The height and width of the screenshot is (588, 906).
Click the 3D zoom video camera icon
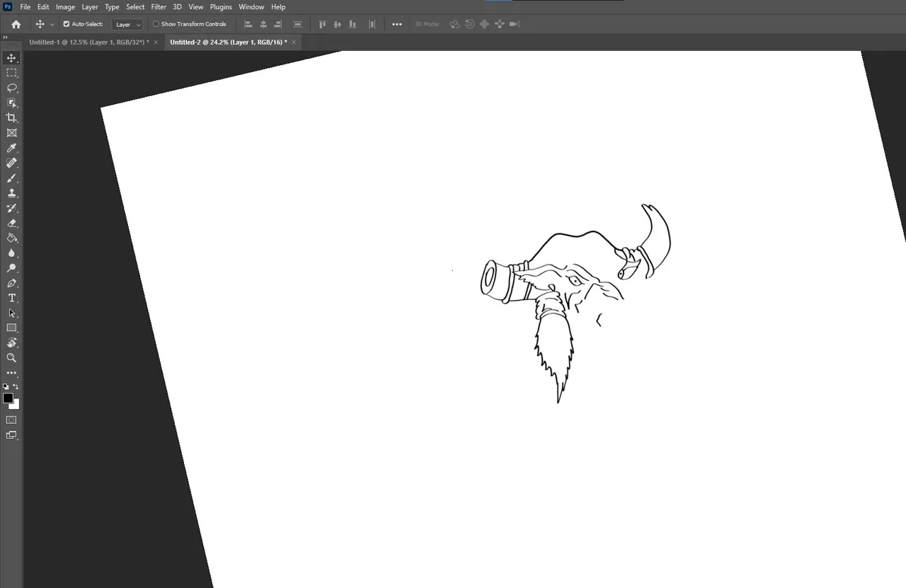point(515,24)
